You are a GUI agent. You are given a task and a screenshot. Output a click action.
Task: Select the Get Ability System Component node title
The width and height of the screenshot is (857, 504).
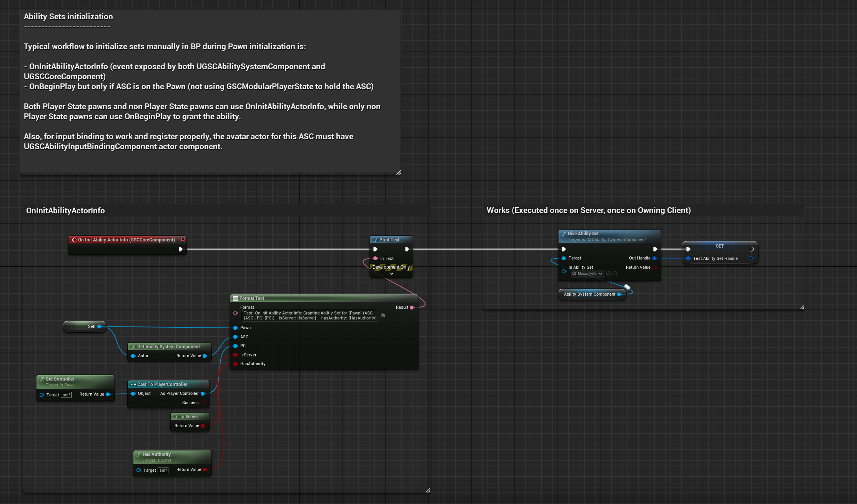pyautogui.click(x=168, y=347)
